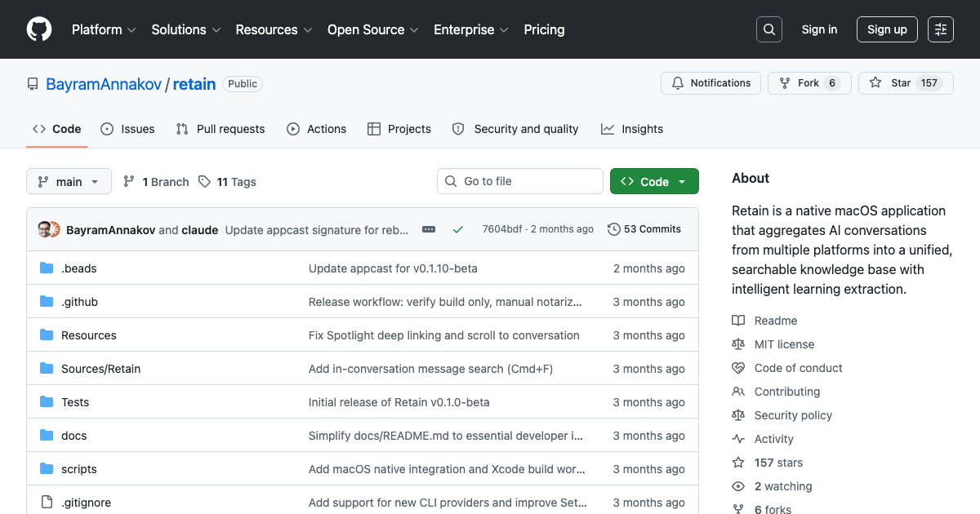Viewport: 980px width, 514px height.
Task: Click the star count 157 badge
Action: pyautogui.click(x=929, y=83)
